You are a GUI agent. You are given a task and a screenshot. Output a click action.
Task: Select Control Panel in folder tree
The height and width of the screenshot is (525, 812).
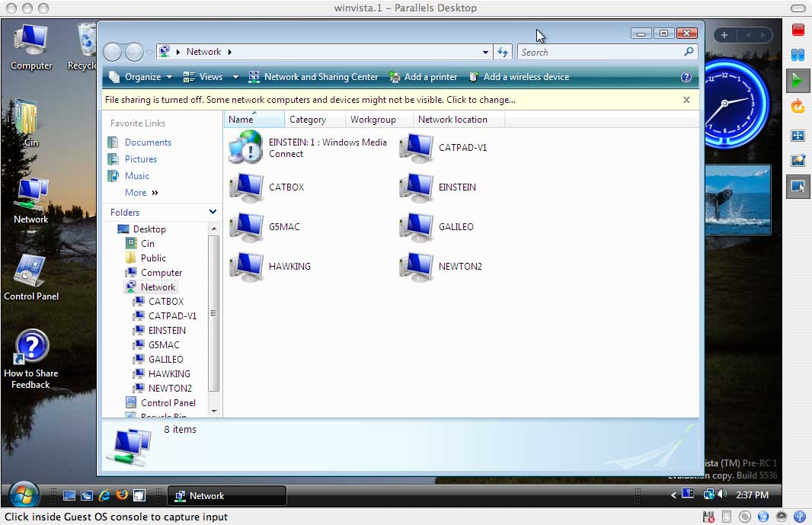point(161,402)
